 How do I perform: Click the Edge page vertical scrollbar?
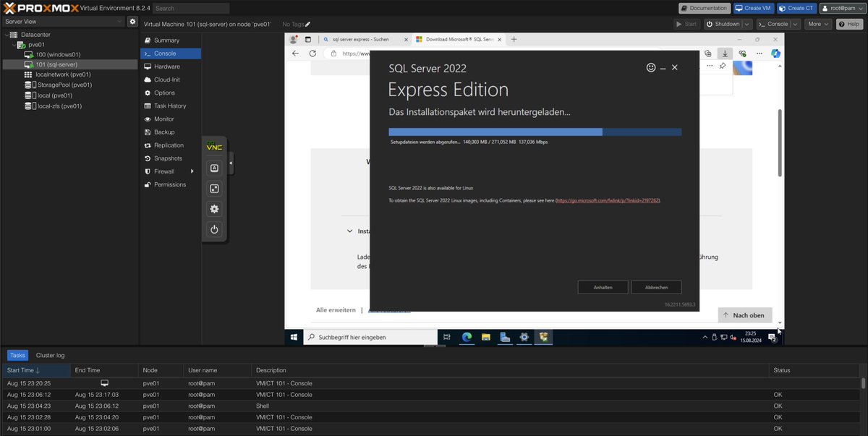(x=779, y=142)
